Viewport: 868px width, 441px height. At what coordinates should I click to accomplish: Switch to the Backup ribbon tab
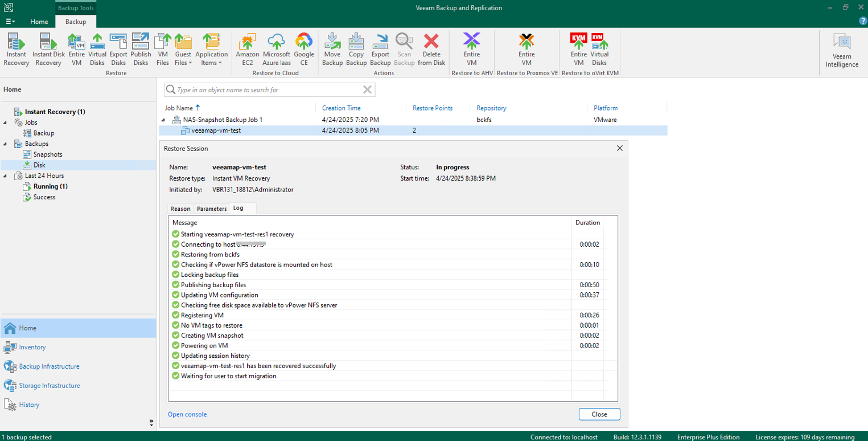point(76,22)
